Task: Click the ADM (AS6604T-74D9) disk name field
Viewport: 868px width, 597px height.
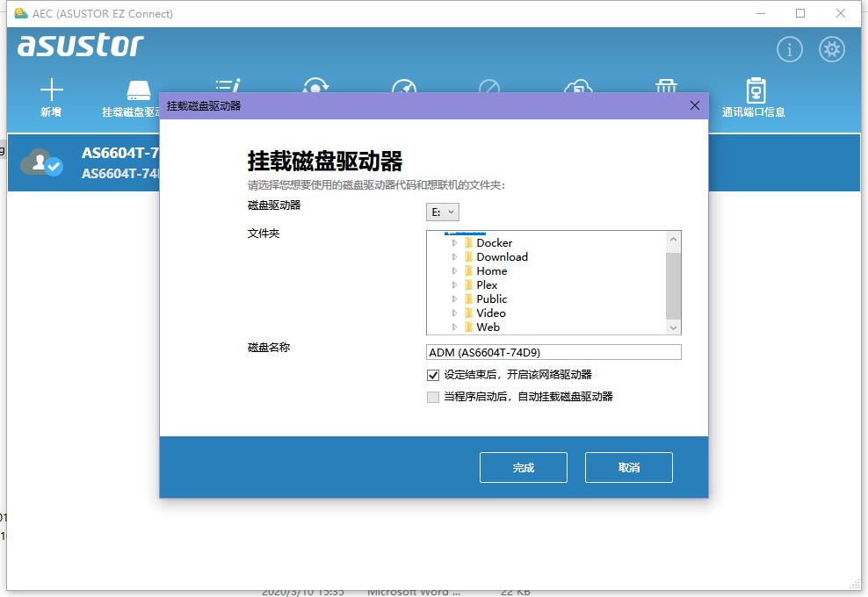Action: click(553, 351)
